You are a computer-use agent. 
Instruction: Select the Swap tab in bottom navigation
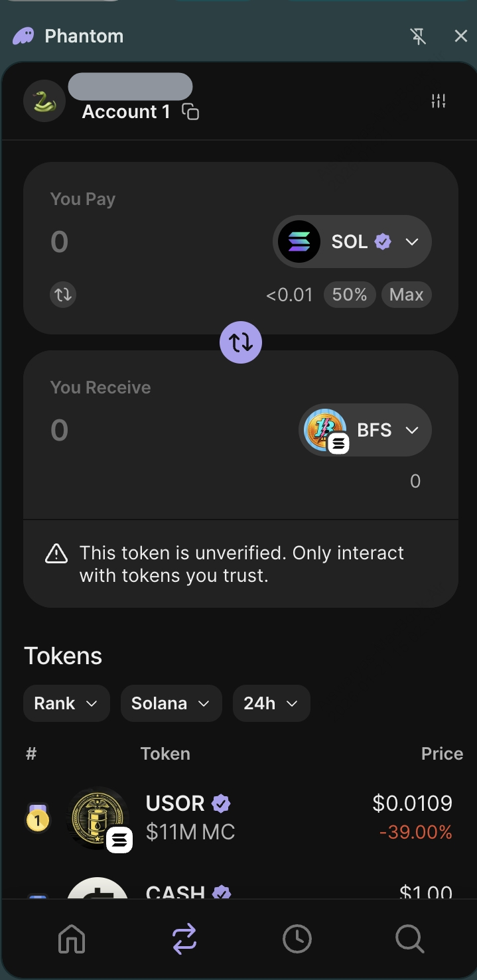pyautogui.click(x=184, y=939)
